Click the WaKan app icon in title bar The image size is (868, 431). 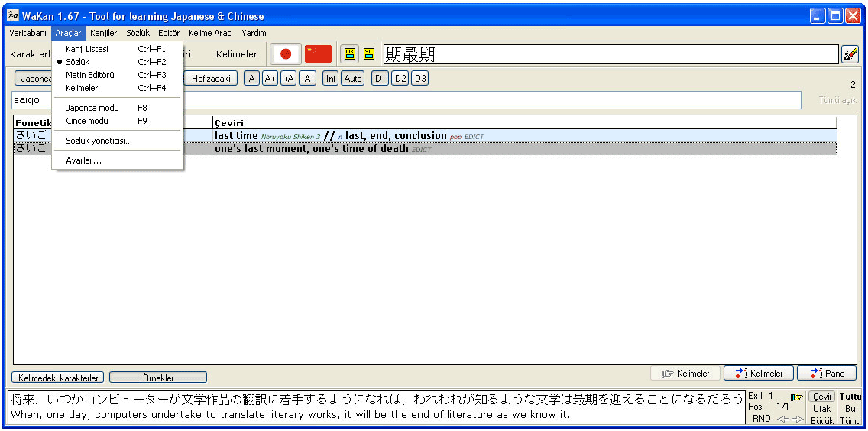click(x=12, y=15)
